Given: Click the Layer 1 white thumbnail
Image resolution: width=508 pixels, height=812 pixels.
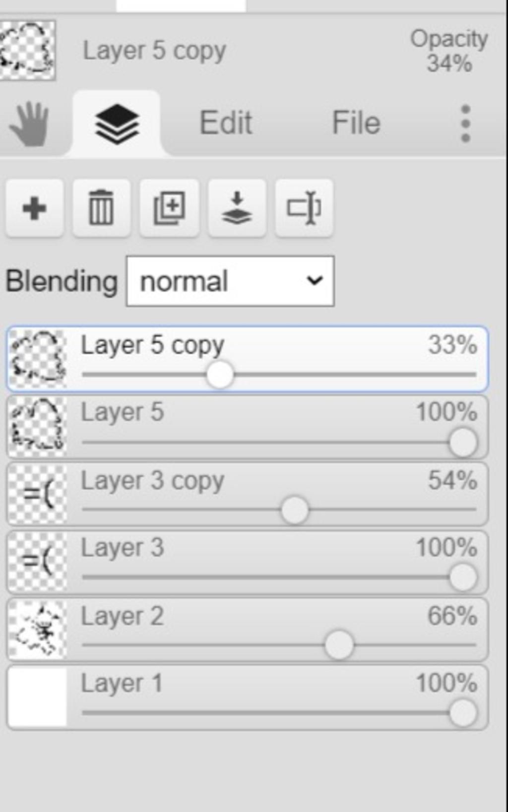Looking at the screenshot, I should click(38, 697).
